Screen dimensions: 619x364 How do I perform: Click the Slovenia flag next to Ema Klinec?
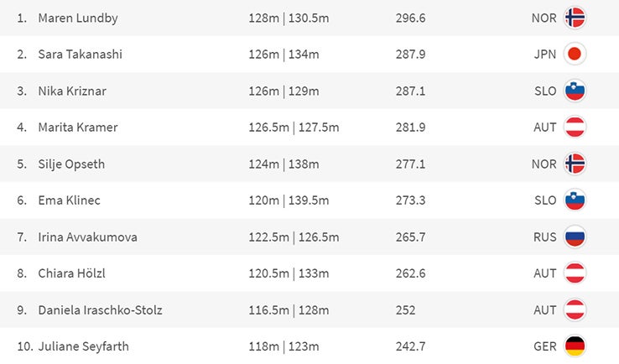(x=575, y=200)
